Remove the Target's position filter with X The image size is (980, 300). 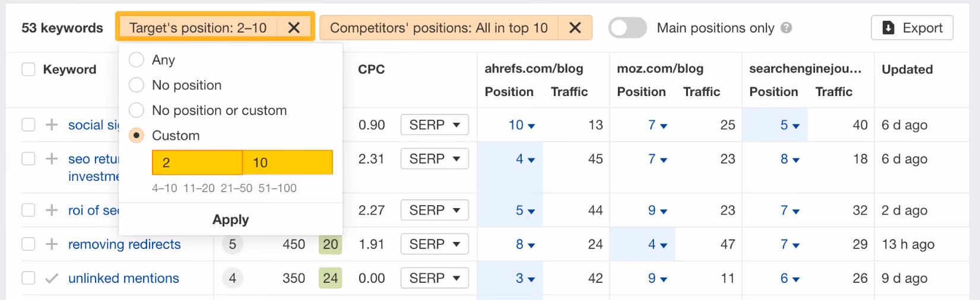[x=294, y=28]
